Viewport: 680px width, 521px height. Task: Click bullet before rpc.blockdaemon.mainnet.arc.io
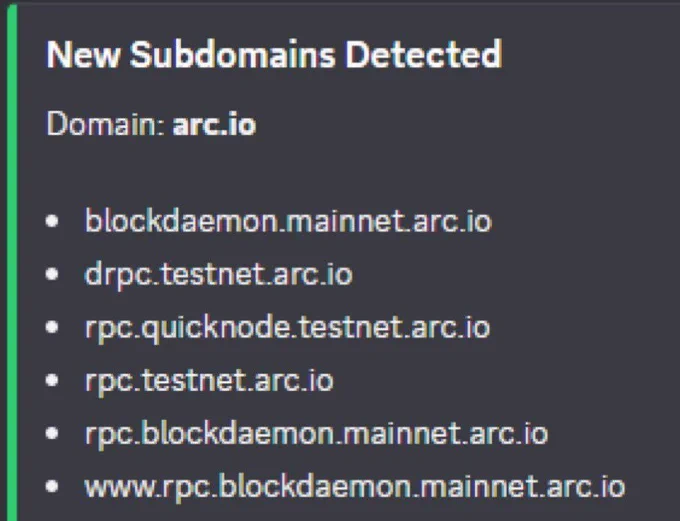click(52, 433)
